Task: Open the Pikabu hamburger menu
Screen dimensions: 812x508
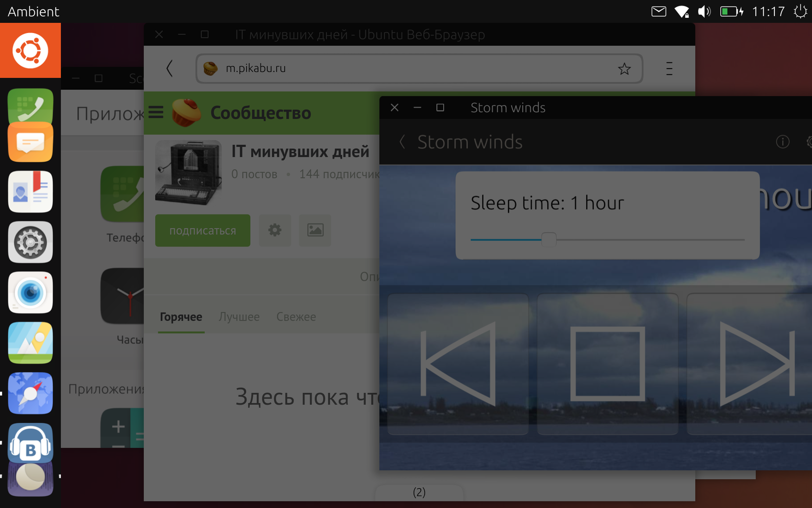Action: (156, 112)
